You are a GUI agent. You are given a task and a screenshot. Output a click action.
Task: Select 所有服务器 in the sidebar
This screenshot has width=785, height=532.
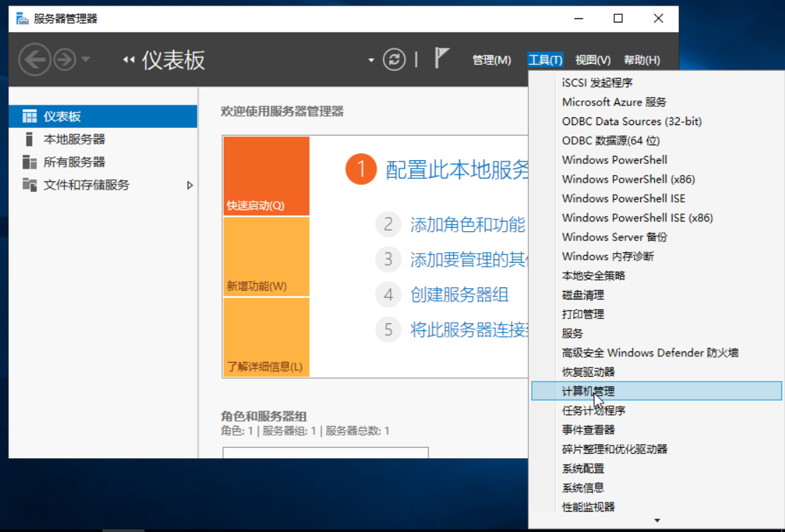pos(103,162)
